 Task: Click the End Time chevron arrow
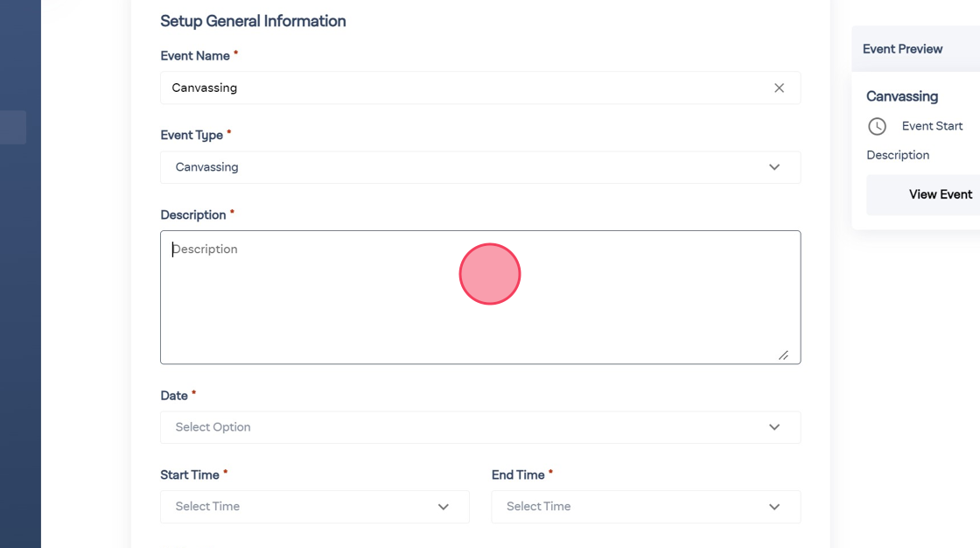point(774,507)
